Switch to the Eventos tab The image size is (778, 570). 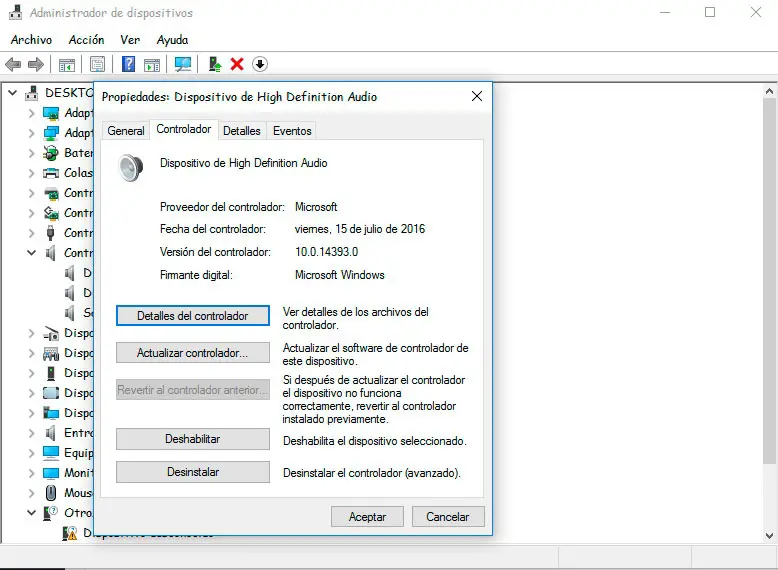pyautogui.click(x=292, y=131)
